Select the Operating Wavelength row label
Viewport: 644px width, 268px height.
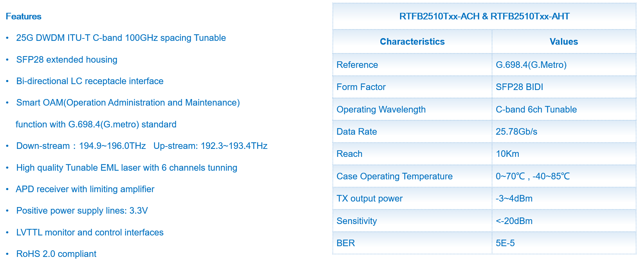381,109
